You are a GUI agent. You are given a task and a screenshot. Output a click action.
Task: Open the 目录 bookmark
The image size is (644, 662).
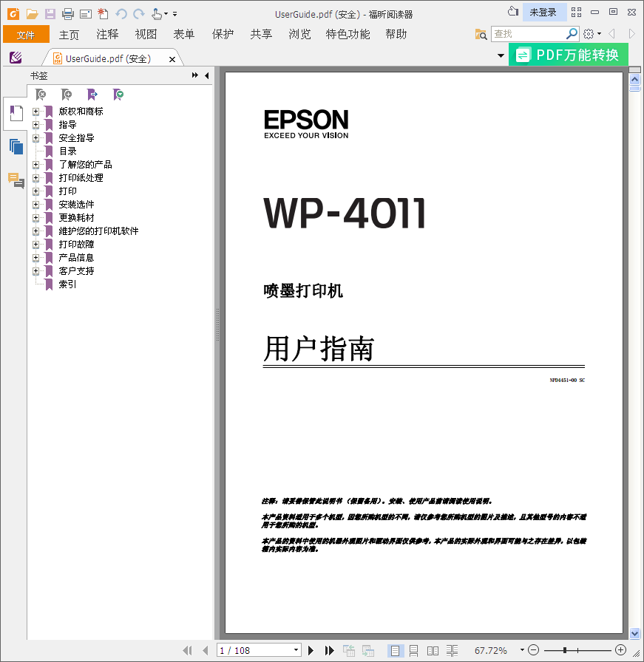[x=67, y=151]
